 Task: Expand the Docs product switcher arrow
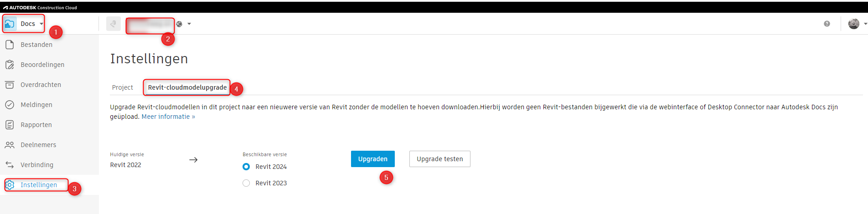[x=41, y=24]
